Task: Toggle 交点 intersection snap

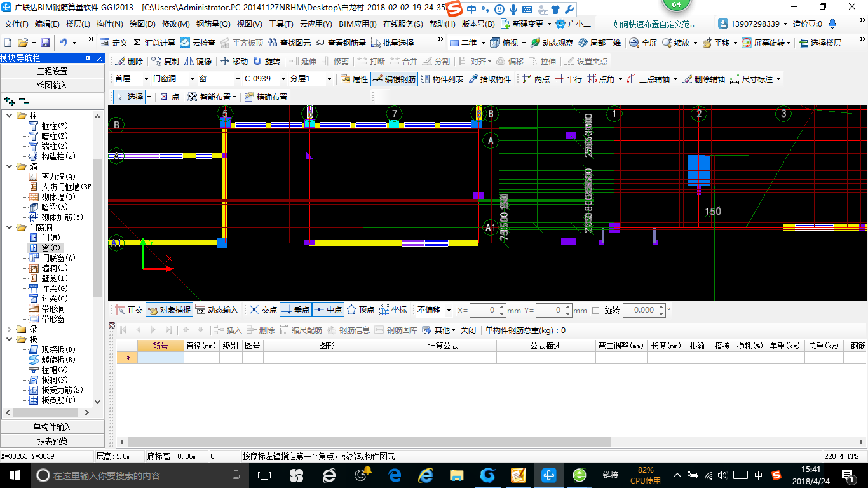Action: 263,310
